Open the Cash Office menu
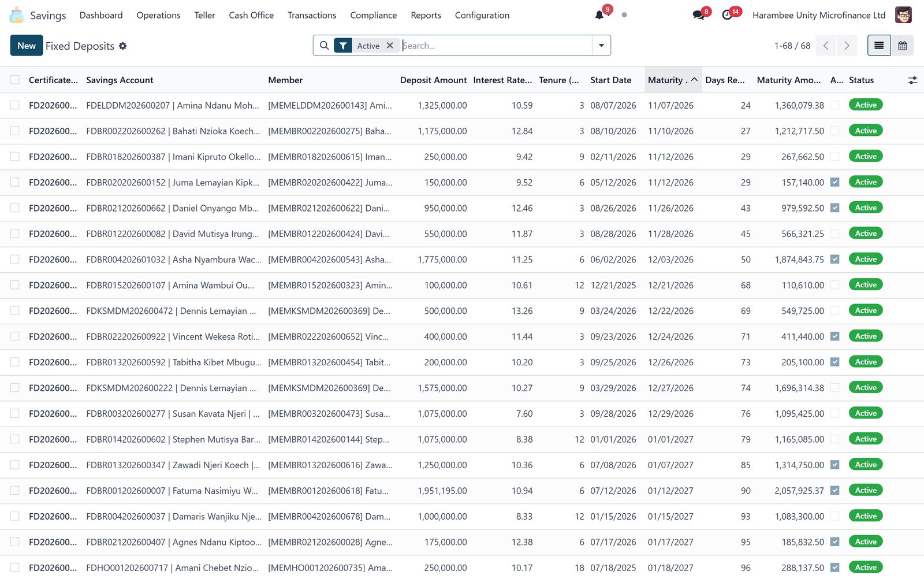 pyautogui.click(x=251, y=15)
